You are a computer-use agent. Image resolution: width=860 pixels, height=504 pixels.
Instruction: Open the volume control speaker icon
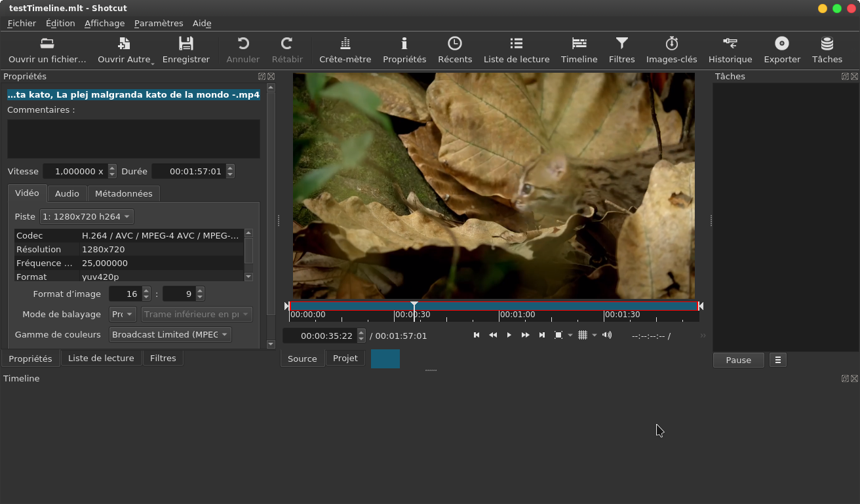click(x=607, y=335)
